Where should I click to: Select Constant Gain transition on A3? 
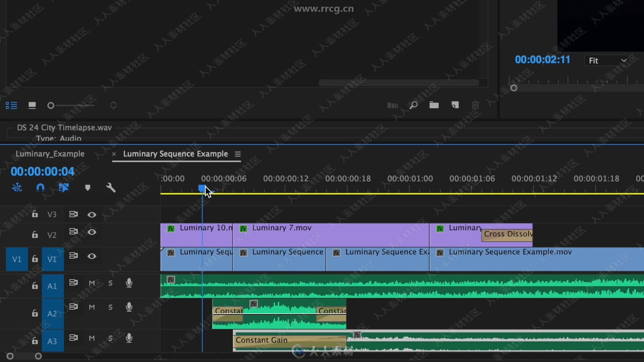pos(290,342)
